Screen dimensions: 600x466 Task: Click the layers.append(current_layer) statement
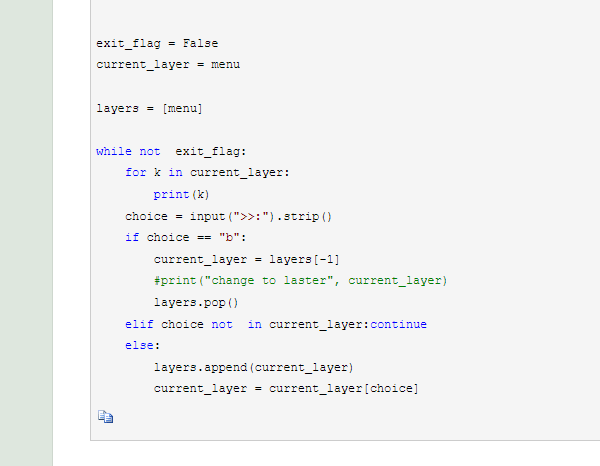pyautogui.click(x=254, y=367)
